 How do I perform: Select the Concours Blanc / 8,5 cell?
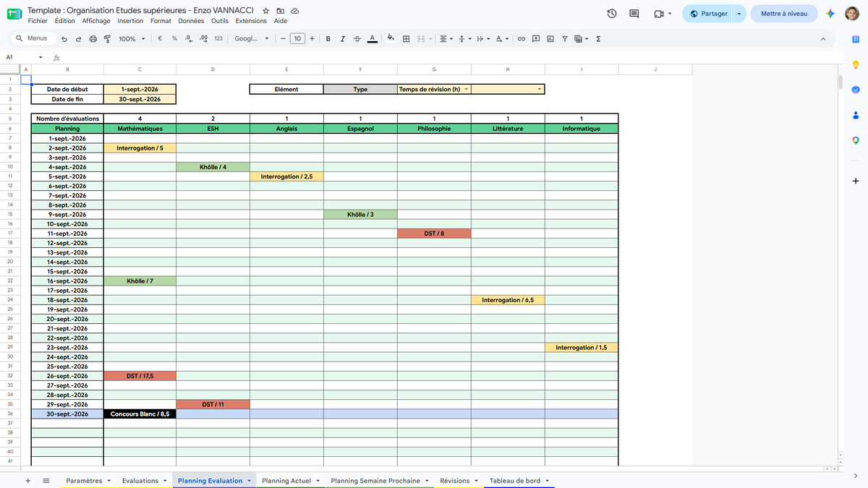[x=140, y=414]
